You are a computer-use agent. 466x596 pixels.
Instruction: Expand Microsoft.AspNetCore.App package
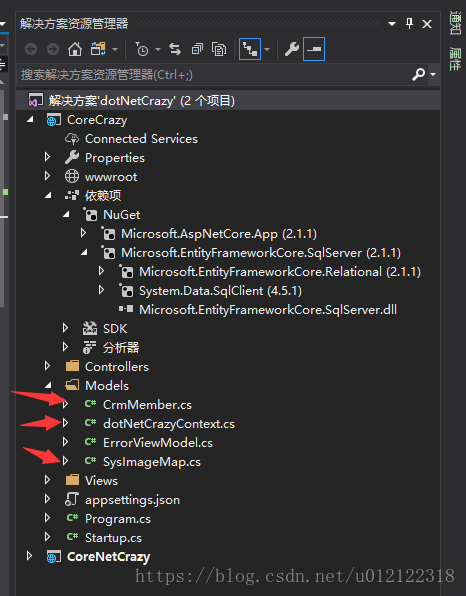click(x=84, y=233)
